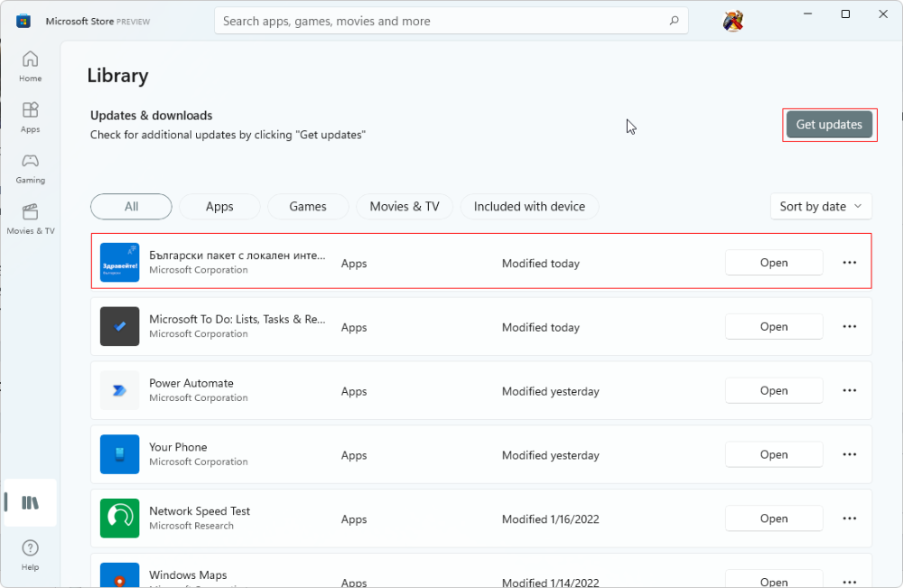This screenshot has height=588, width=903.
Task: Click the search magnifier icon
Action: point(674,21)
